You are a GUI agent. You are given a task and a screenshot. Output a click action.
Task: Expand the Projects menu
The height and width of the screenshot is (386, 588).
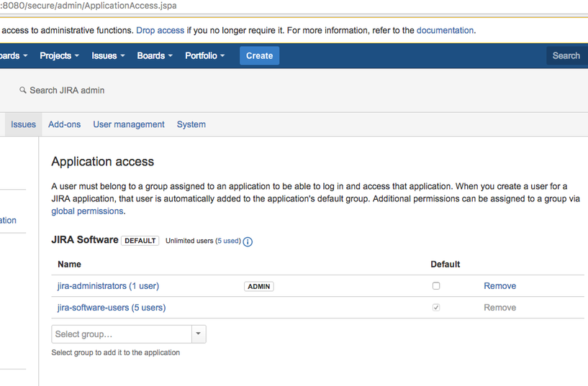point(59,56)
